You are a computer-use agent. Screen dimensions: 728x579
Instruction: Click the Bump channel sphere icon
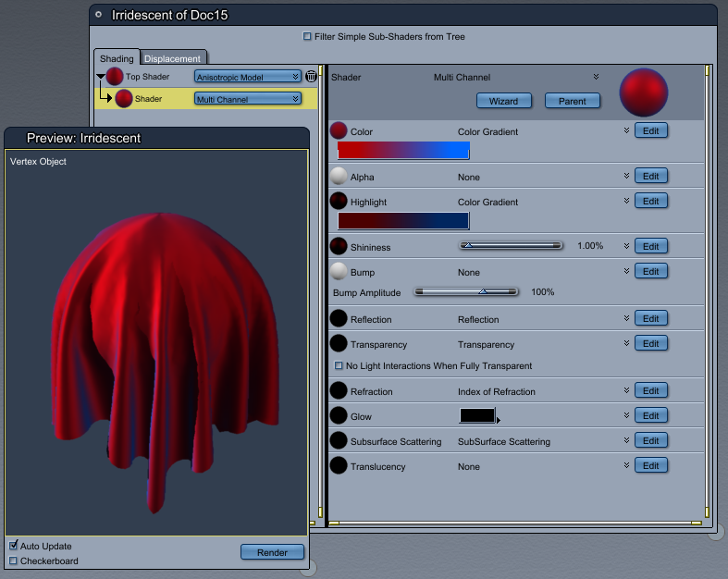(339, 271)
